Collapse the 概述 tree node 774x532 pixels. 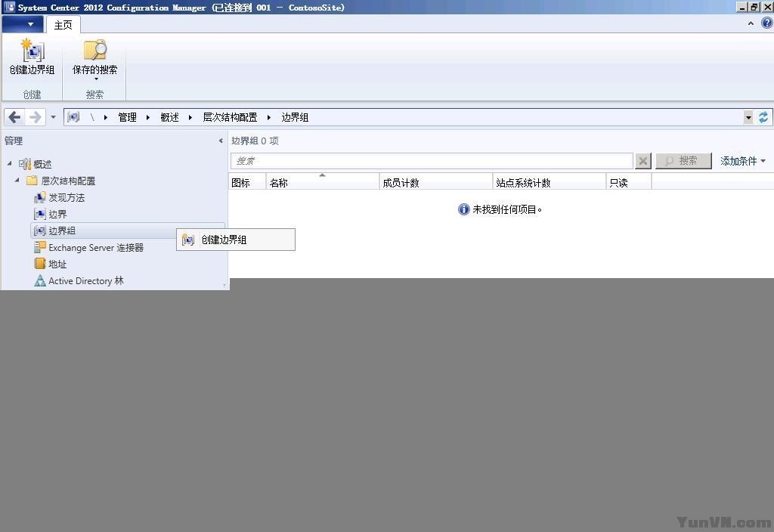pos(9,163)
